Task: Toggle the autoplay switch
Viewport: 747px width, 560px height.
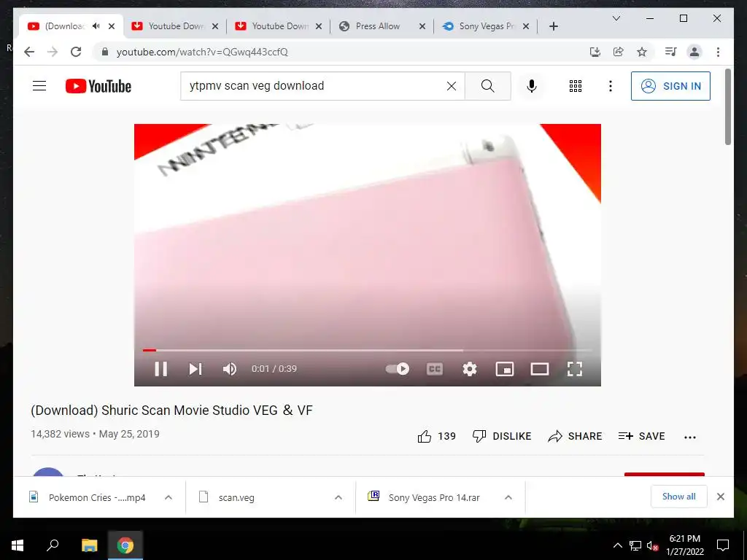Action: point(398,369)
